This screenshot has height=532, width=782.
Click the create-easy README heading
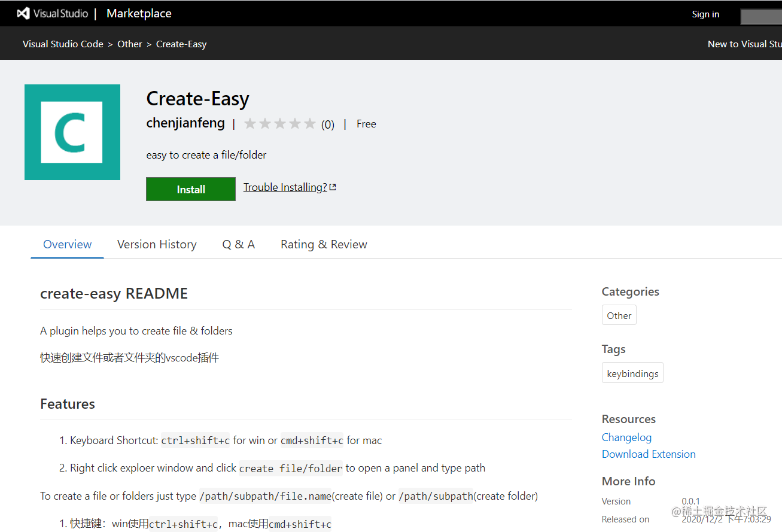(114, 294)
